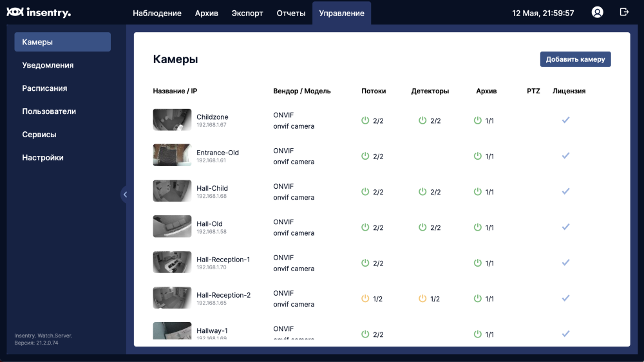Click Hall-Old detectors power icon
The image size is (644, 362).
click(x=422, y=227)
